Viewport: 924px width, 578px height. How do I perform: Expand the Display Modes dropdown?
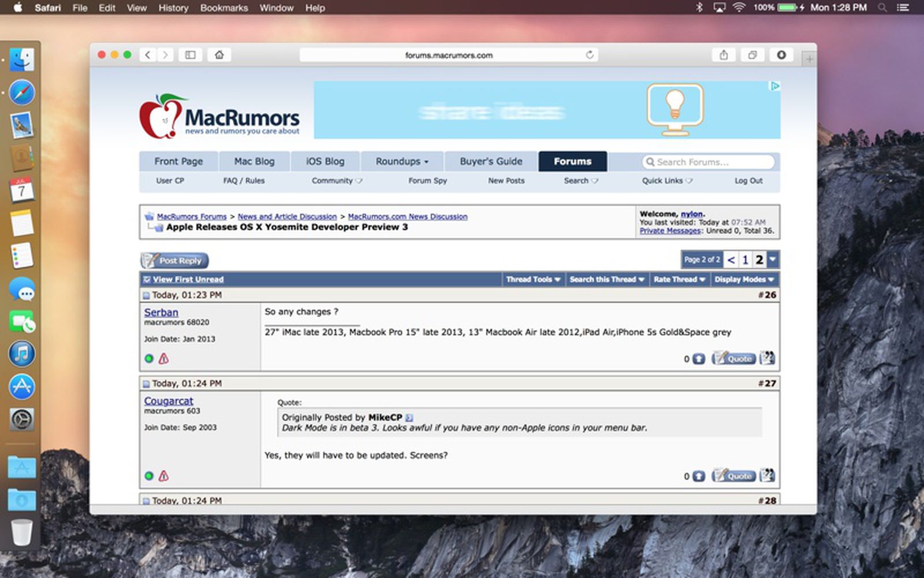[x=744, y=279]
